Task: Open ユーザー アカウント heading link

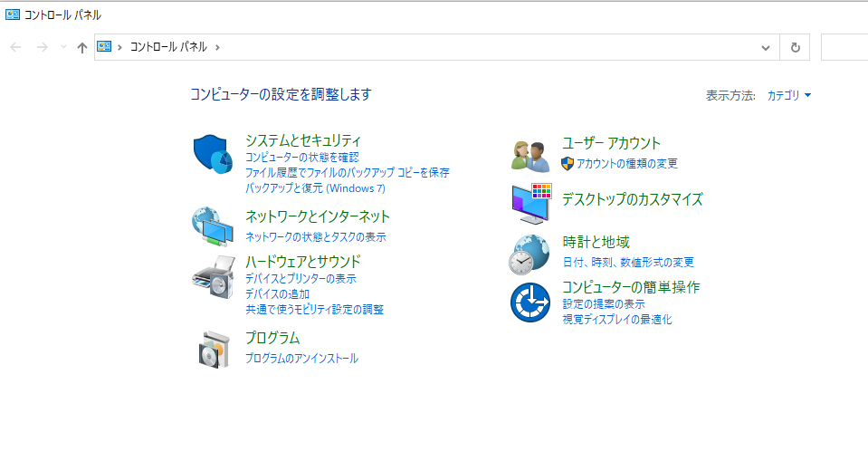Action: [611, 143]
